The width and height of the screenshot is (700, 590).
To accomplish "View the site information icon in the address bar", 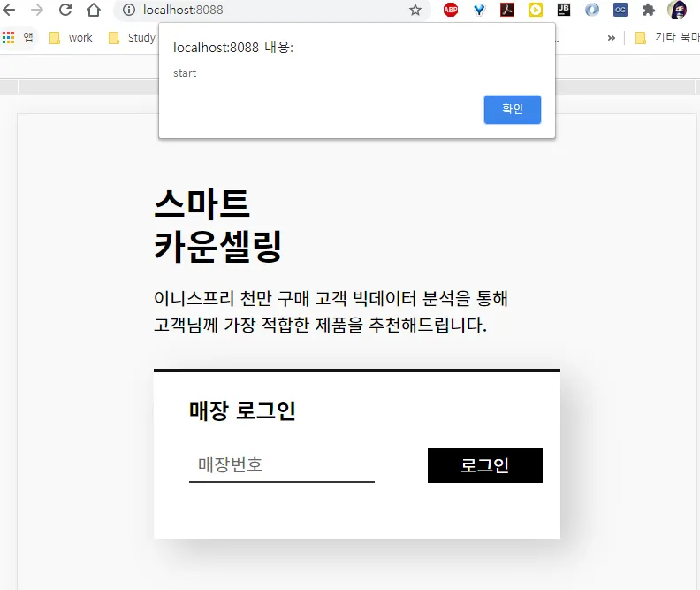I will (x=128, y=10).
